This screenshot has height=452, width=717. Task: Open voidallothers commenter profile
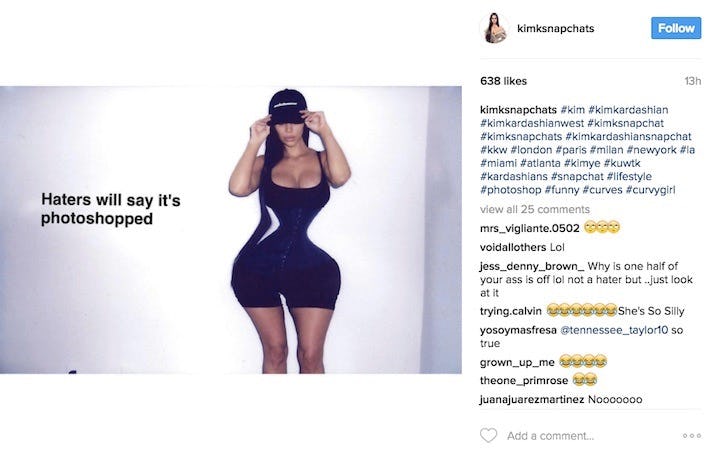[513, 248]
